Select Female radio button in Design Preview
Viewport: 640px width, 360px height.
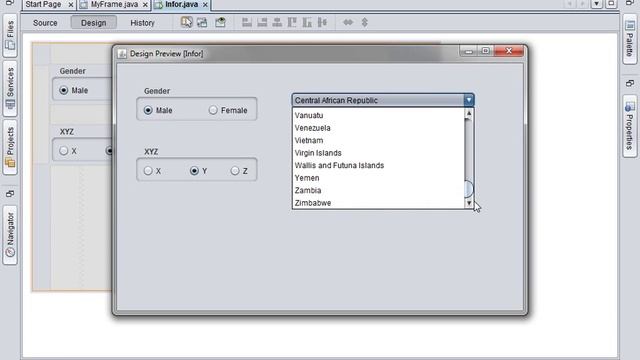tap(213, 110)
